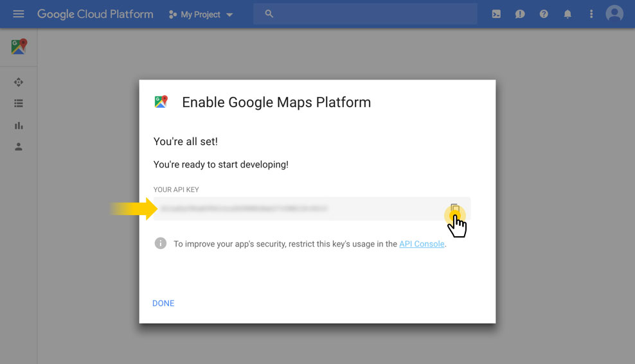Open the Support person icon in sidebar
635x364 pixels.
(x=19, y=147)
